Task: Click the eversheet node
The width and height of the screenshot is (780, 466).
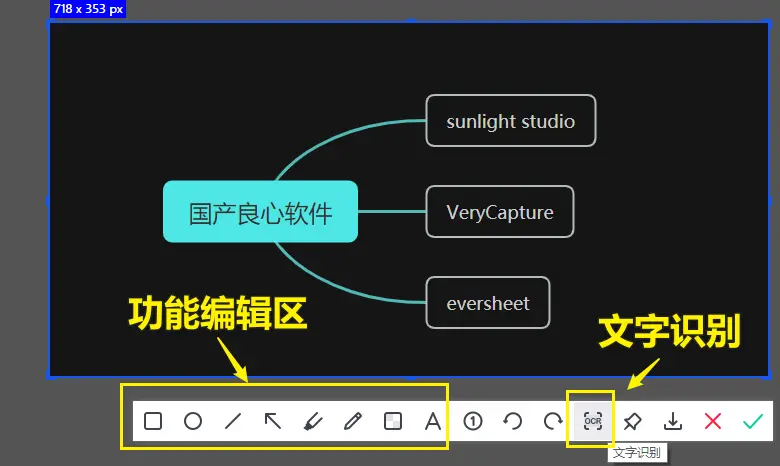Action: [488, 303]
